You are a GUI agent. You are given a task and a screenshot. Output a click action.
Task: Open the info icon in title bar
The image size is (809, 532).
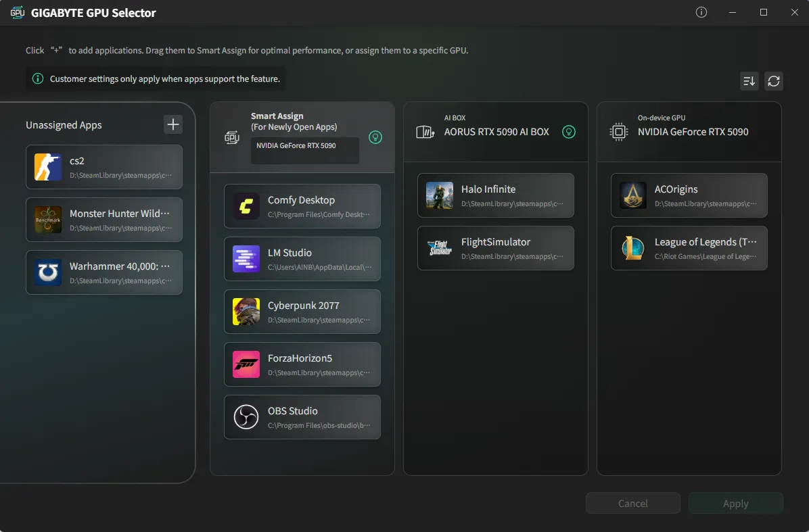click(701, 12)
